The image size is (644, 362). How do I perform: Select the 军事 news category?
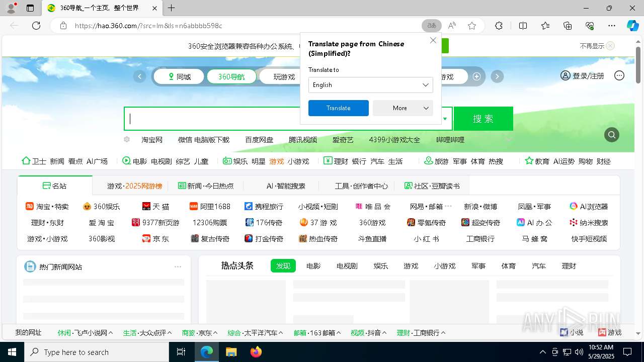tap(478, 266)
